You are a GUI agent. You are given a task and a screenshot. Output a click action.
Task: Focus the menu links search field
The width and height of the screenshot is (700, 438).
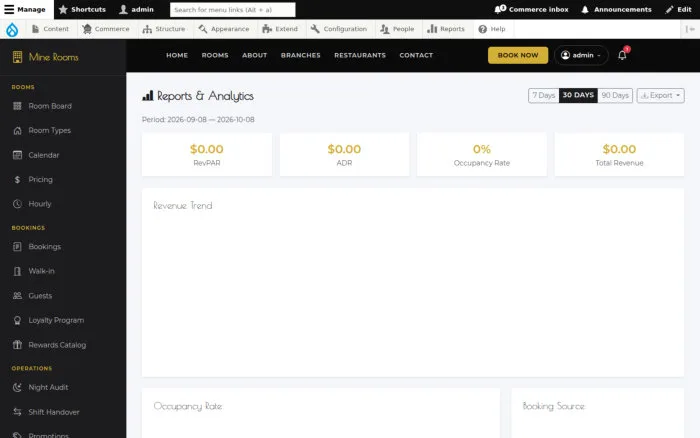pos(233,9)
